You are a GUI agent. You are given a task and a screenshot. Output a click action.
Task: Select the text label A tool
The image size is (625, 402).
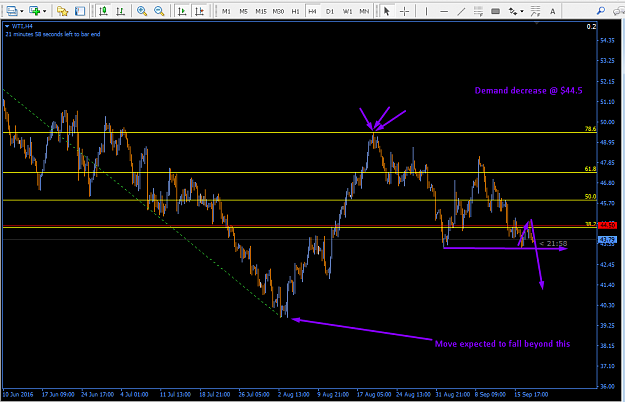tap(552, 12)
